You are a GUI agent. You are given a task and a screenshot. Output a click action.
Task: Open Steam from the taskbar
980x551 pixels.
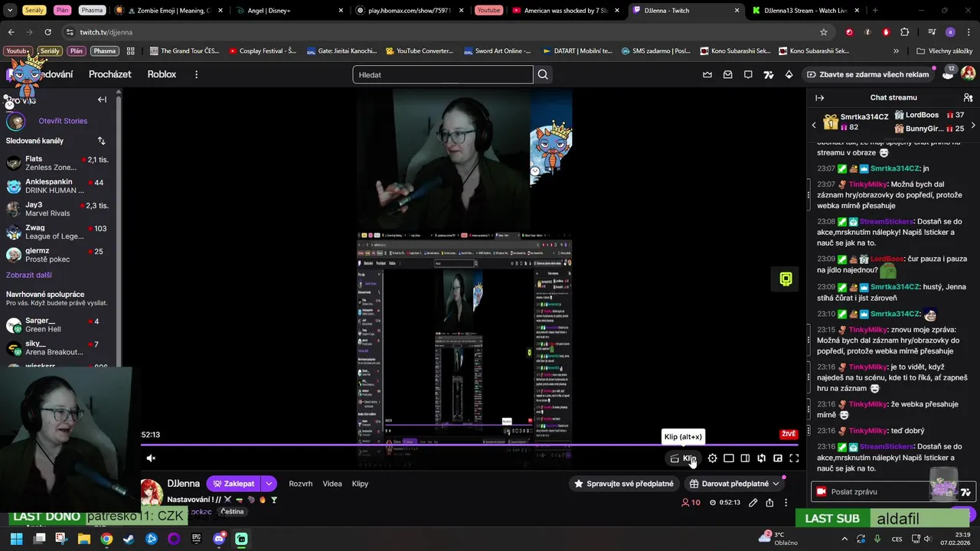click(129, 539)
